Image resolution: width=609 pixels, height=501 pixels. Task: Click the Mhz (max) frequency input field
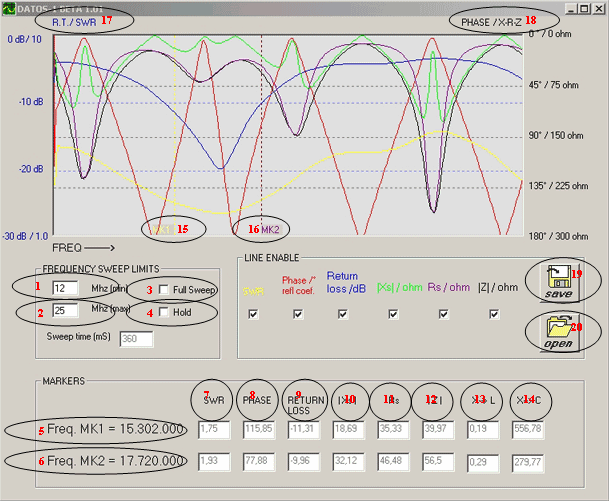click(66, 311)
